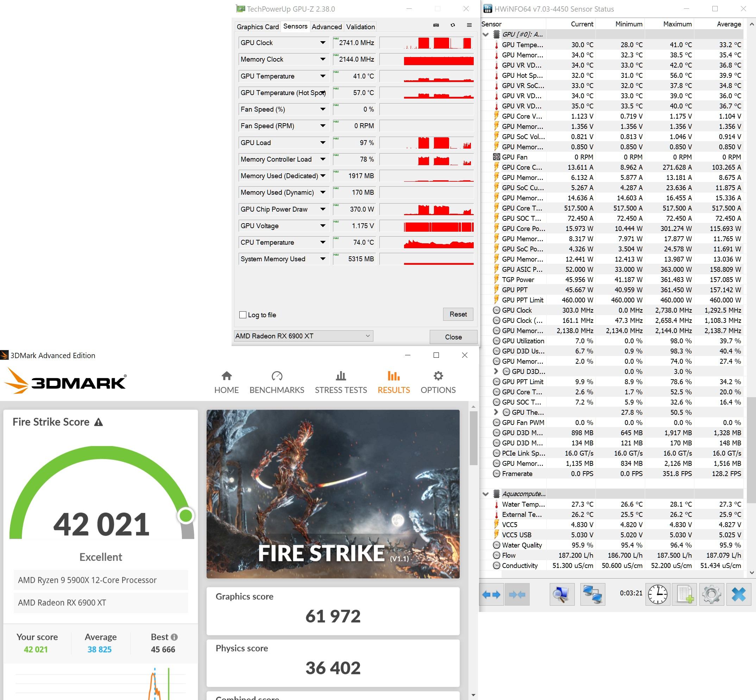Viewport: 756px width, 700px height.
Task: Select GPU PPT Limit 460.000 W row
Action: (x=612, y=300)
